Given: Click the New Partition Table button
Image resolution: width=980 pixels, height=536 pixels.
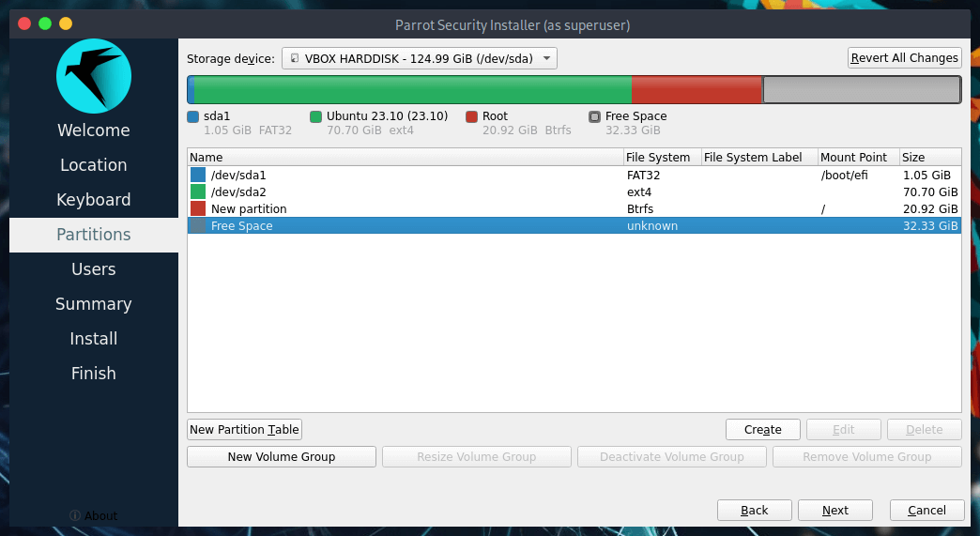Looking at the screenshot, I should pyautogui.click(x=244, y=430).
